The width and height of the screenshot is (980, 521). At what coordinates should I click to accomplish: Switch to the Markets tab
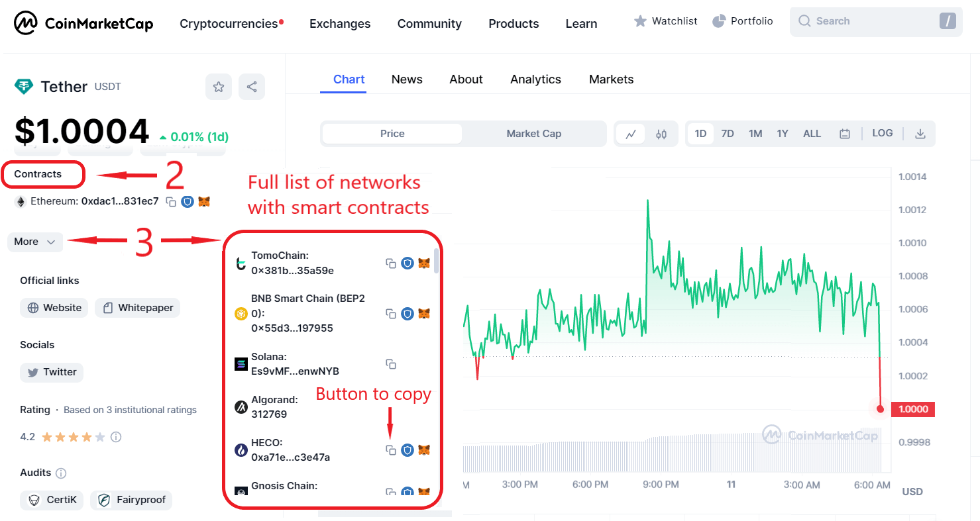611,79
